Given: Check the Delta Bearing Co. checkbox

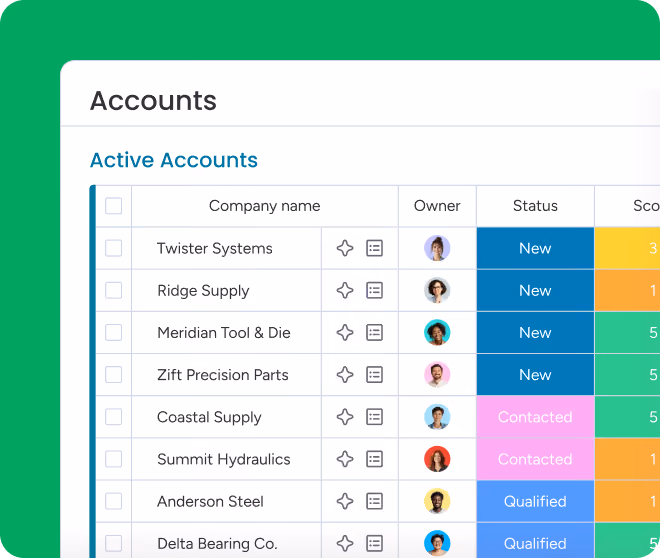Looking at the screenshot, I should [114, 543].
